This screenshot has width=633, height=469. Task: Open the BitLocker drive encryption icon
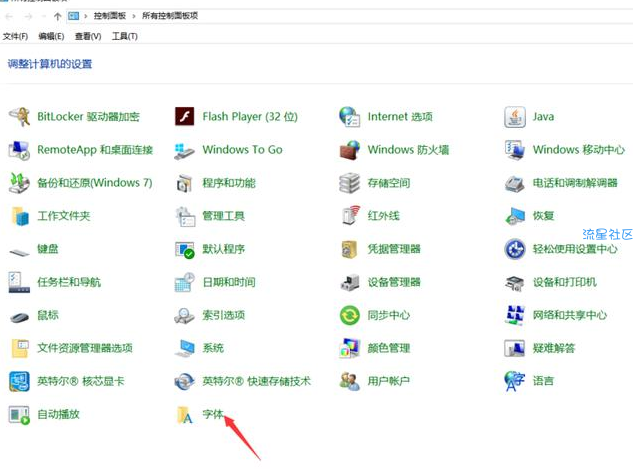click(19, 117)
